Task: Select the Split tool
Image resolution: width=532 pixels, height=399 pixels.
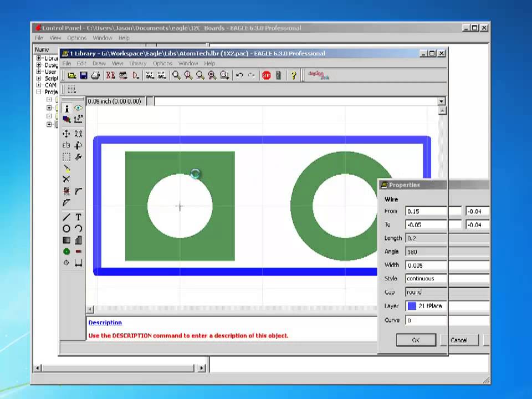Action: click(x=66, y=203)
